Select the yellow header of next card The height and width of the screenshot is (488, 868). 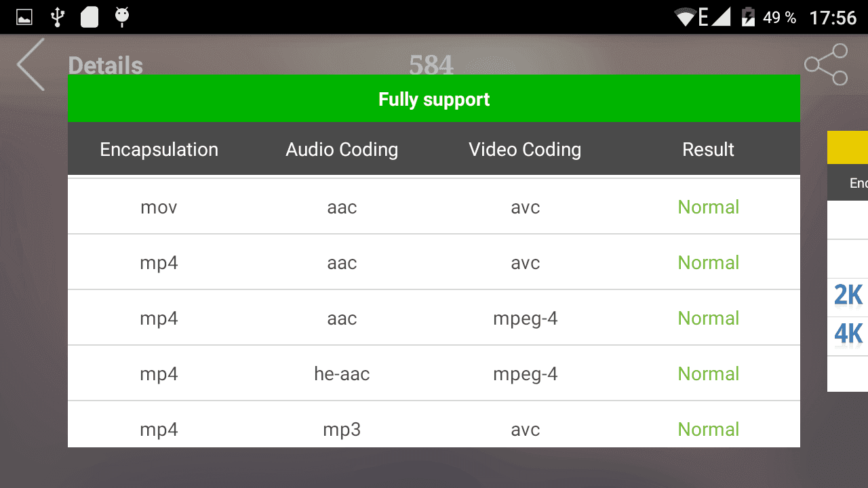[848, 147]
